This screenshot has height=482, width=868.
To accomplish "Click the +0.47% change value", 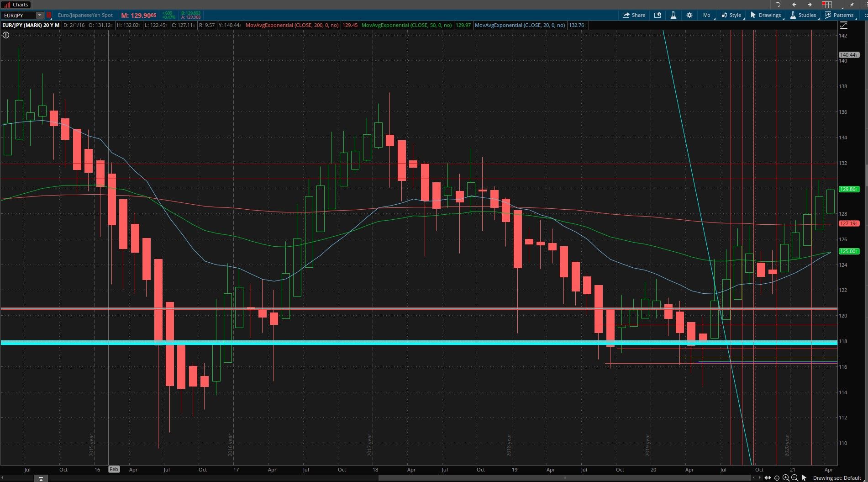I will point(168,17).
